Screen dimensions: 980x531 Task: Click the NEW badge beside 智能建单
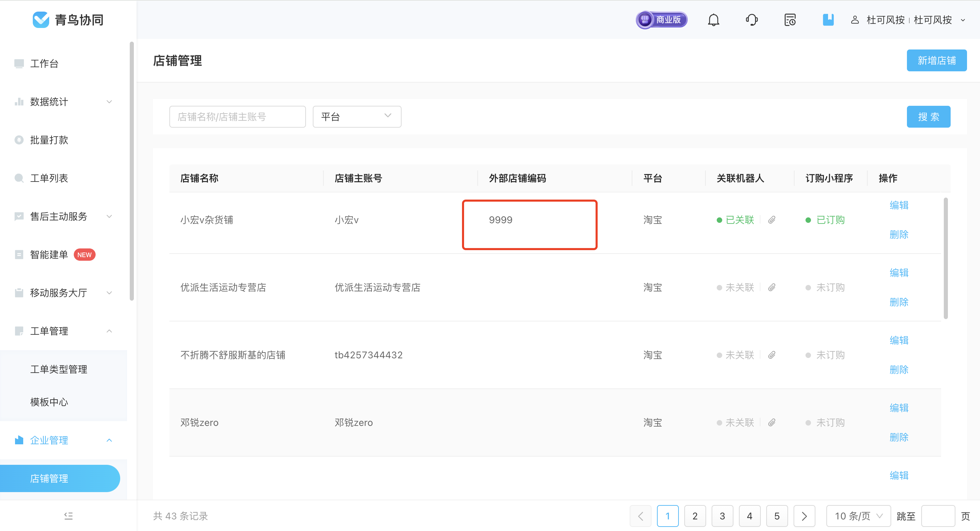tap(84, 255)
